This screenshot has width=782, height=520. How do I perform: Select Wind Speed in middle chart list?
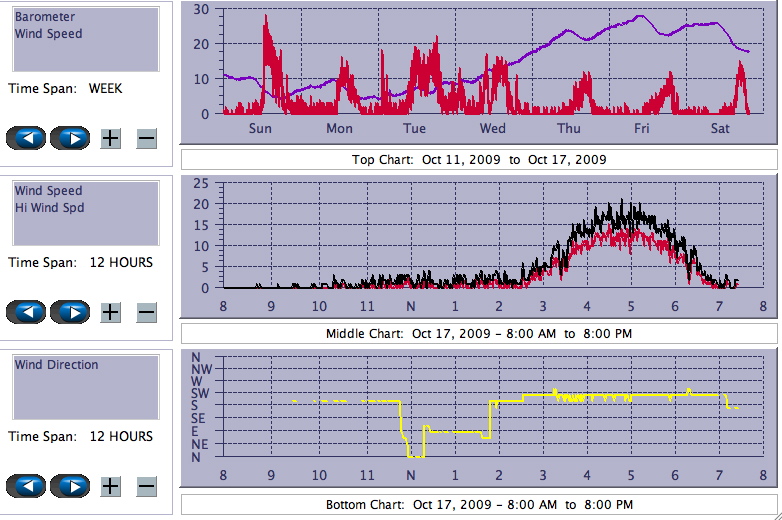point(48,191)
